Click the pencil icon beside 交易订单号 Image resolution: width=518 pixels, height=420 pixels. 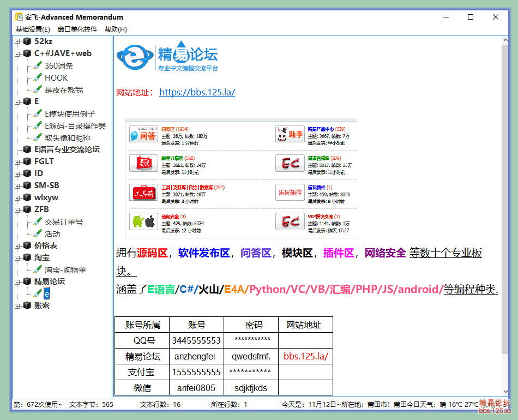point(38,221)
